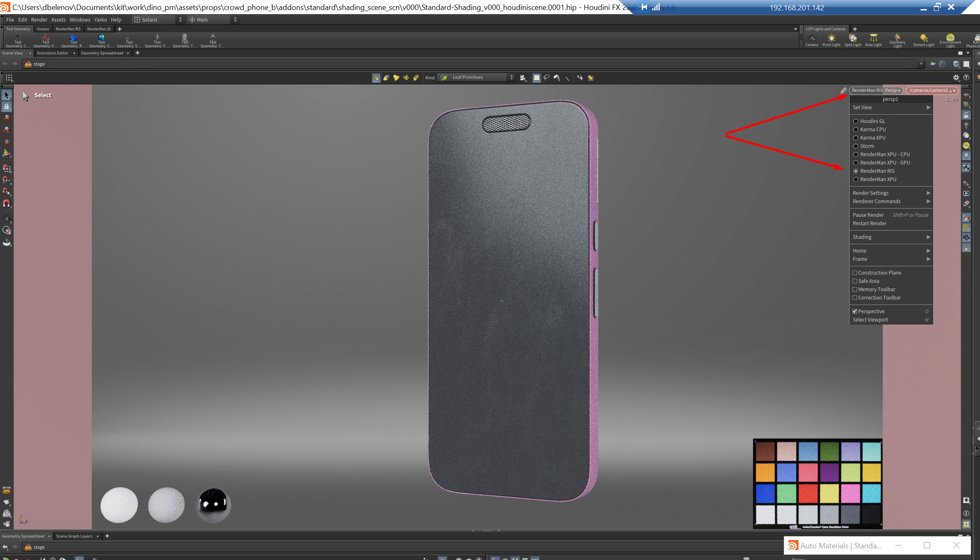Click Pause Render menu entry

tap(868, 215)
